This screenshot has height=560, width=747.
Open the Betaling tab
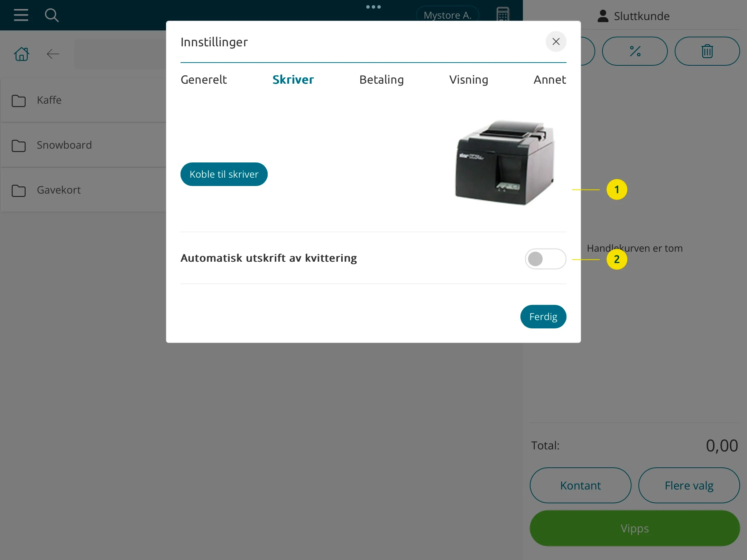point(381,80)
